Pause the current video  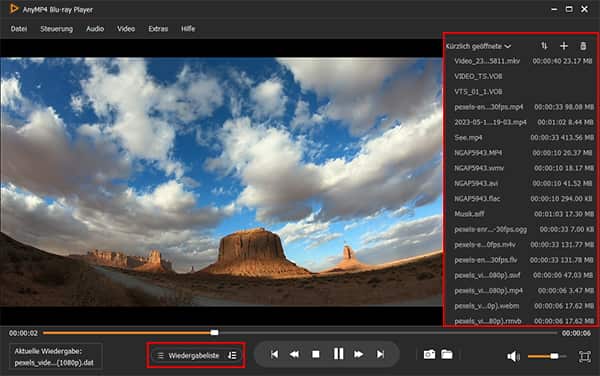(338, 354)
